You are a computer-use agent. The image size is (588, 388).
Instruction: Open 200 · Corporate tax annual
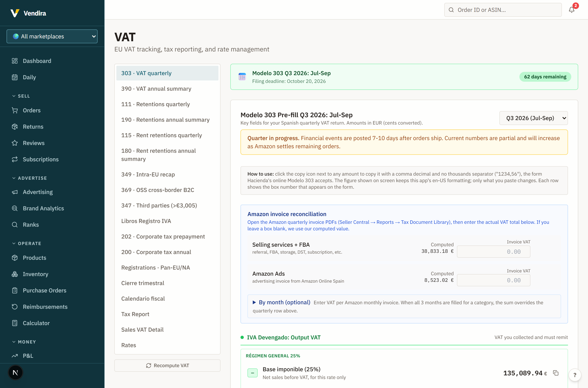pyautogui.click(x=167, y=252)
